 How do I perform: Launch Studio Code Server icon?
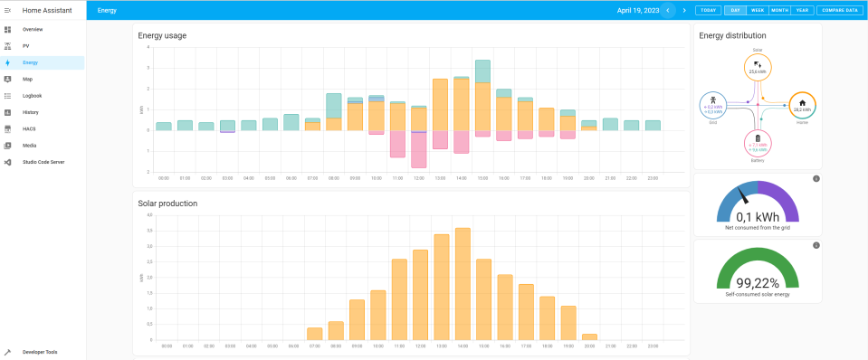[8, 162]
